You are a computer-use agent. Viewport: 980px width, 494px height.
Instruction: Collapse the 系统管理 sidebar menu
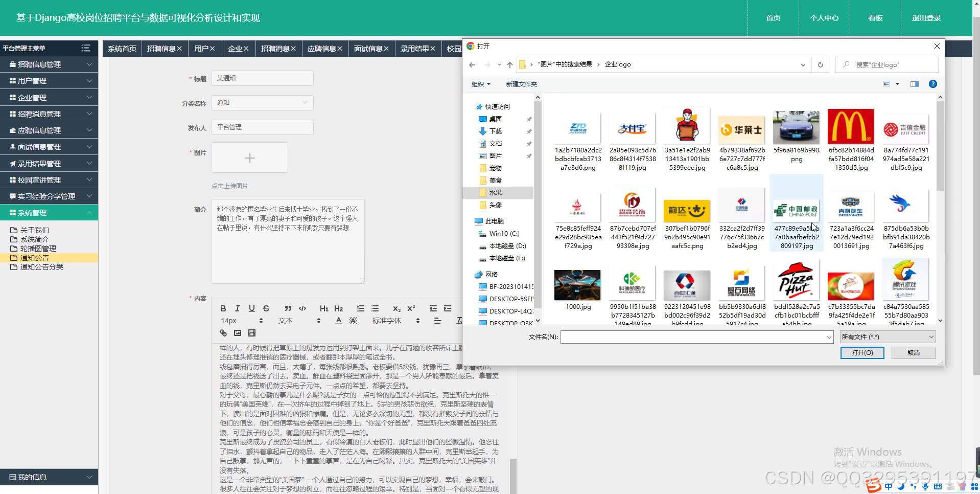tap(49, 213)
